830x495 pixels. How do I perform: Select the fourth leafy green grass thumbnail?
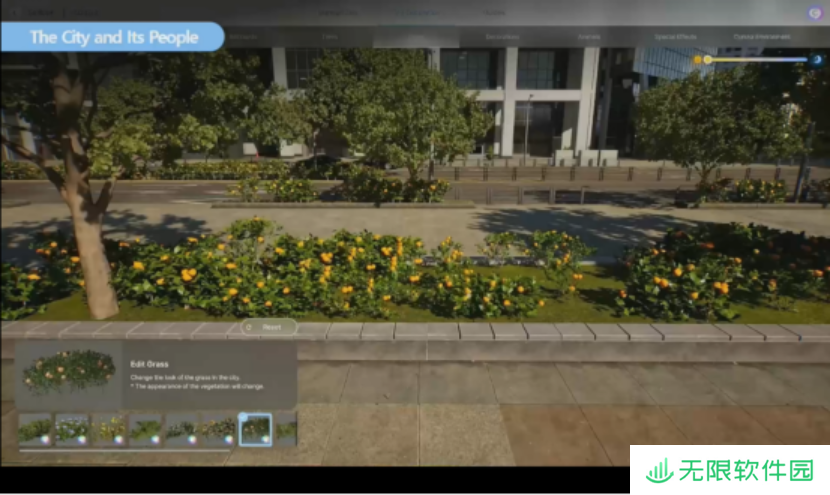click(146, 429)
